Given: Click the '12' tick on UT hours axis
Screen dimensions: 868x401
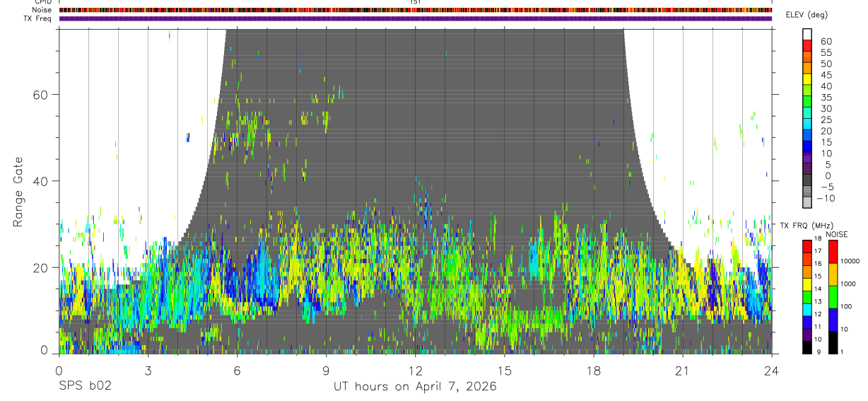Looking at the screenshot, I should click(x=415, y=371).
